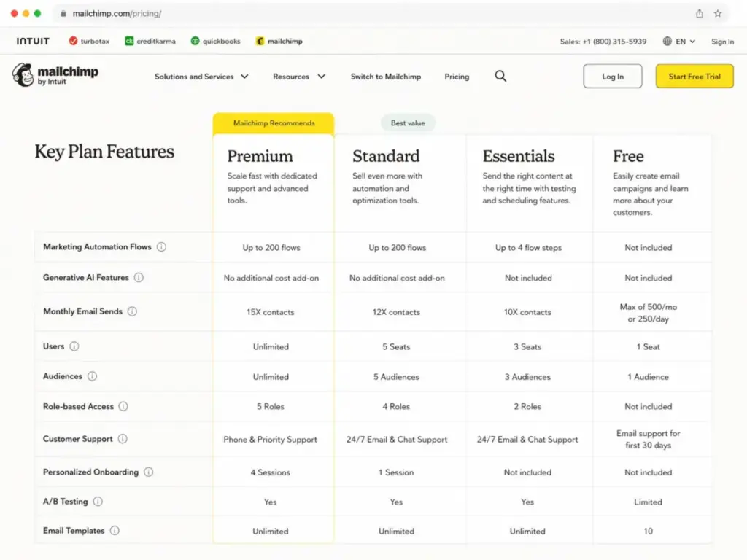
Task: Click the Log In button
Action: coord(613,76)
